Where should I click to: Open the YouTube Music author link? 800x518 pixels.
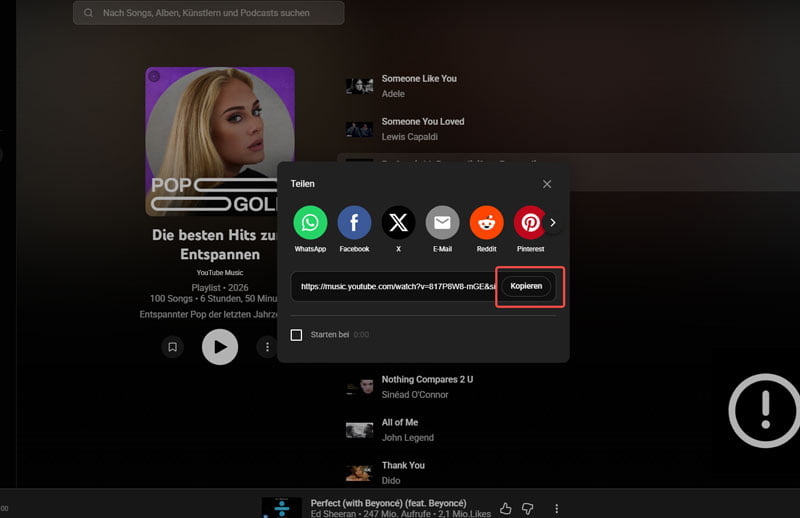coord(220,273)
